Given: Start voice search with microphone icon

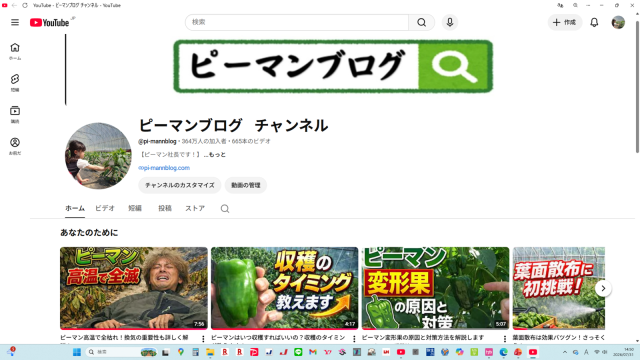Looking at the screenshot, I should pyautogui.click(x=449, y=22).
